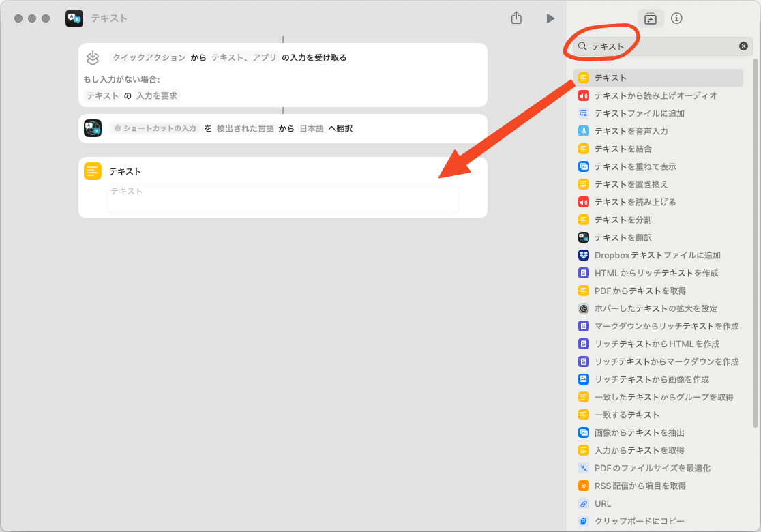Run the shortcut with the play button
761x532 pixels.
coord(550,18)
